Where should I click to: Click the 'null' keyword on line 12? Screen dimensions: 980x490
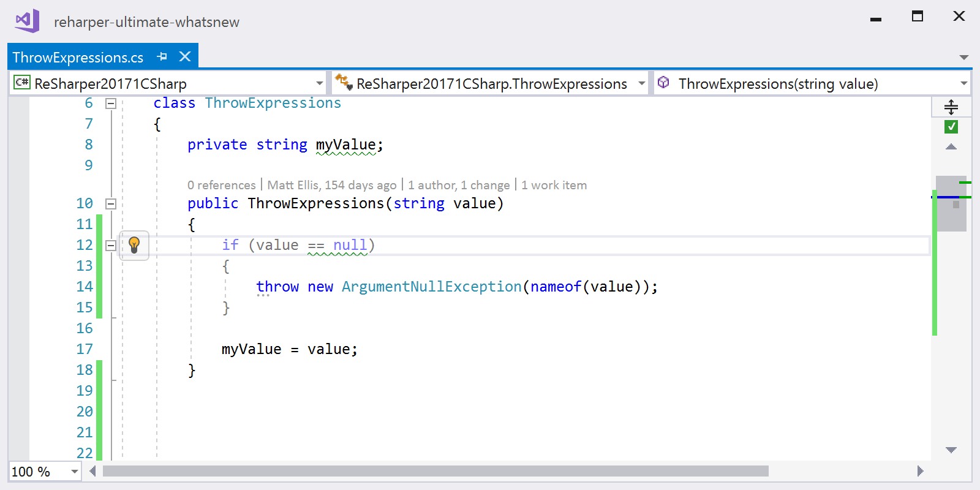tap(350, 246)
